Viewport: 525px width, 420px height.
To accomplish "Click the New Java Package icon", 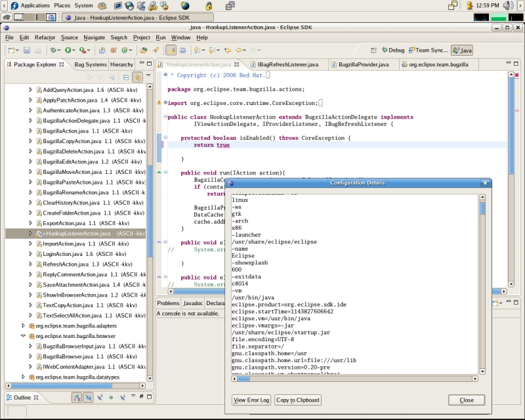I will tap(114, 51).
